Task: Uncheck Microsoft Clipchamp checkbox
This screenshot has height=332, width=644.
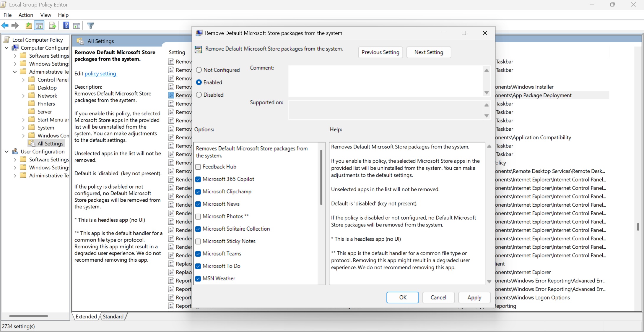Action: pyautogui.click(x=198, y=192)
